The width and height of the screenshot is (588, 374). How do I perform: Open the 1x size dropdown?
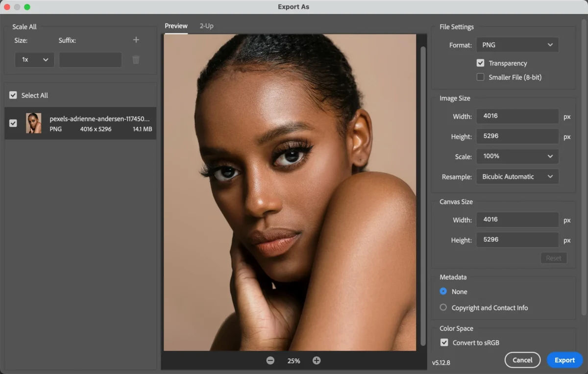(x=34, y=59)
